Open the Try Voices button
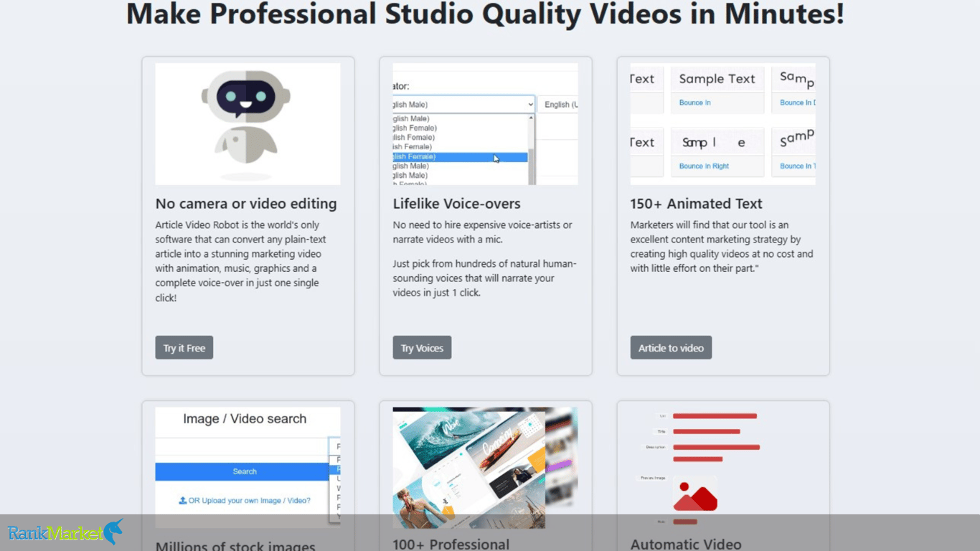980x551 pixels. [x=422, y=347]
